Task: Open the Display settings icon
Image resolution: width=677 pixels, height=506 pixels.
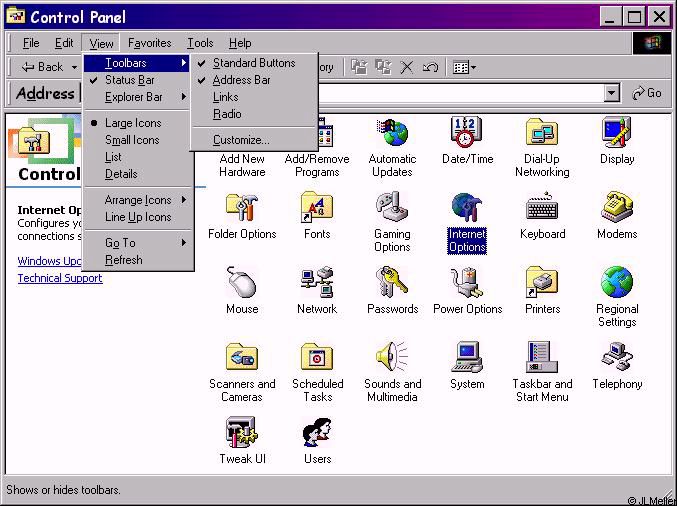Action: click(617, 141)
